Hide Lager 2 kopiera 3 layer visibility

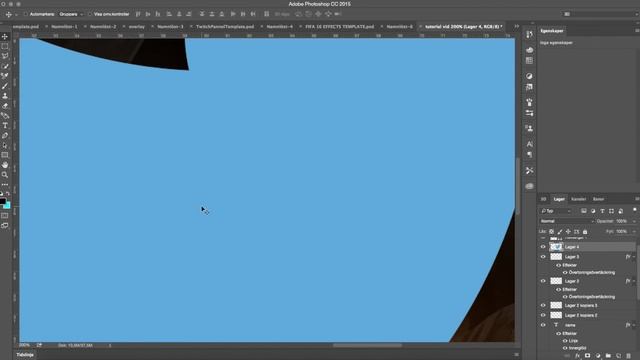coord(543,305)
